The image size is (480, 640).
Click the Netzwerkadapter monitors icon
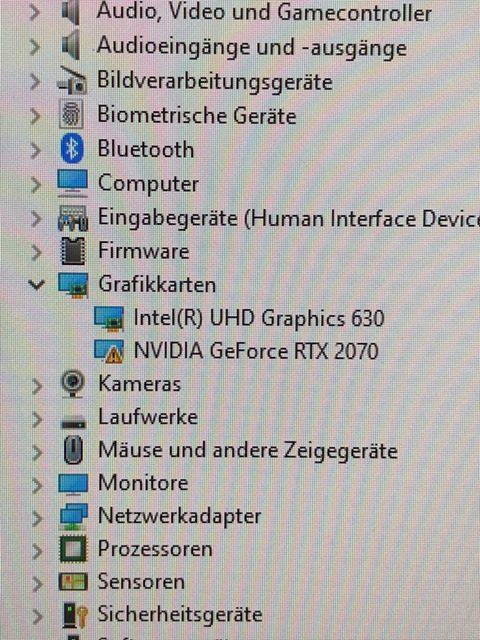(x=73, y=516)
